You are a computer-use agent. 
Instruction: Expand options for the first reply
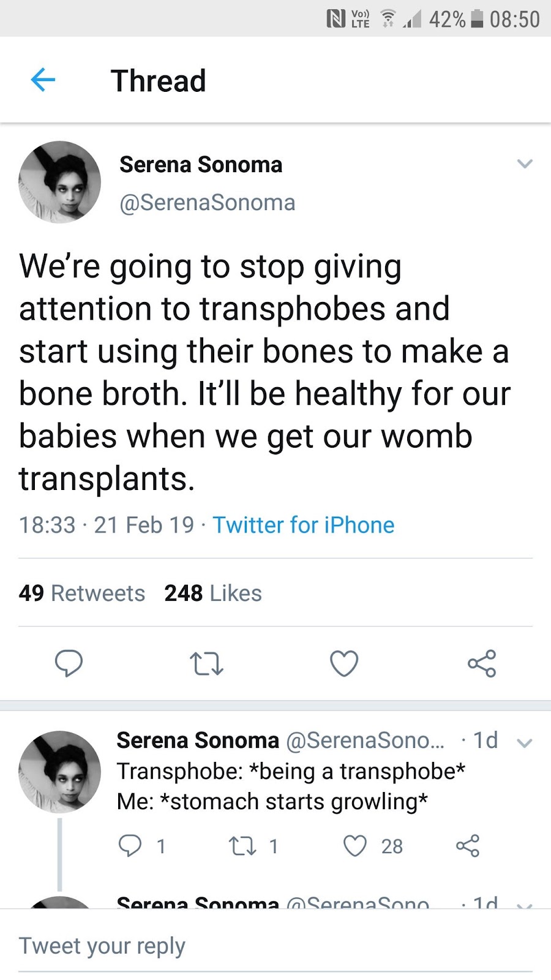click(525, 743)
